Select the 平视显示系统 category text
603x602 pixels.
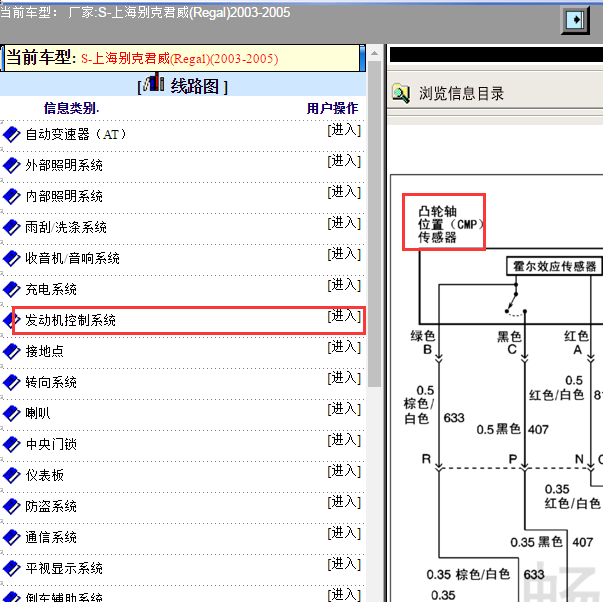coord(64,569)
